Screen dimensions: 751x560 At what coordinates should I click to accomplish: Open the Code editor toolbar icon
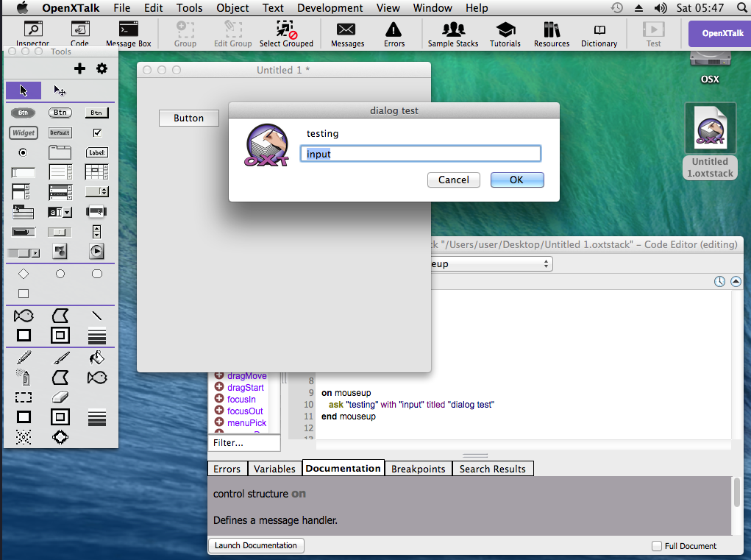point(80,34)
